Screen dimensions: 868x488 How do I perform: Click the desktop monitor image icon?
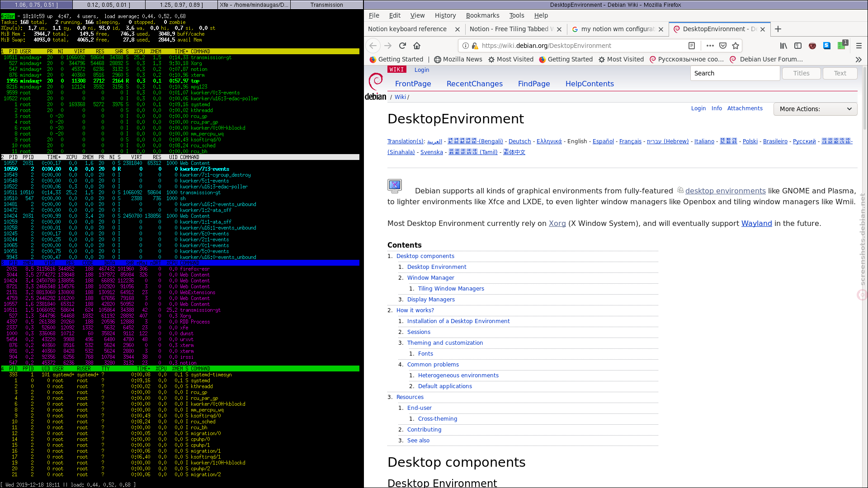coord(395,185)
